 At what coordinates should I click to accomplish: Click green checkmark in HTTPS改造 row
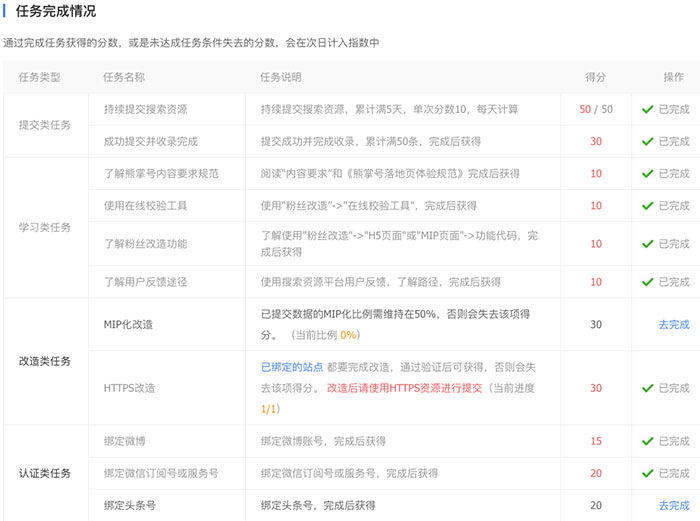648,388
